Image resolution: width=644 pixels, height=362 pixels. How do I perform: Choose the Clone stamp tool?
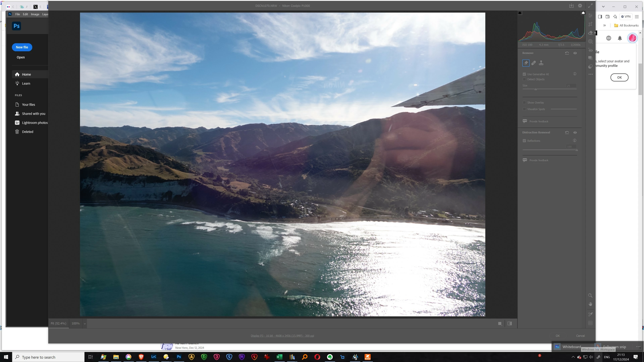(541, 63)
